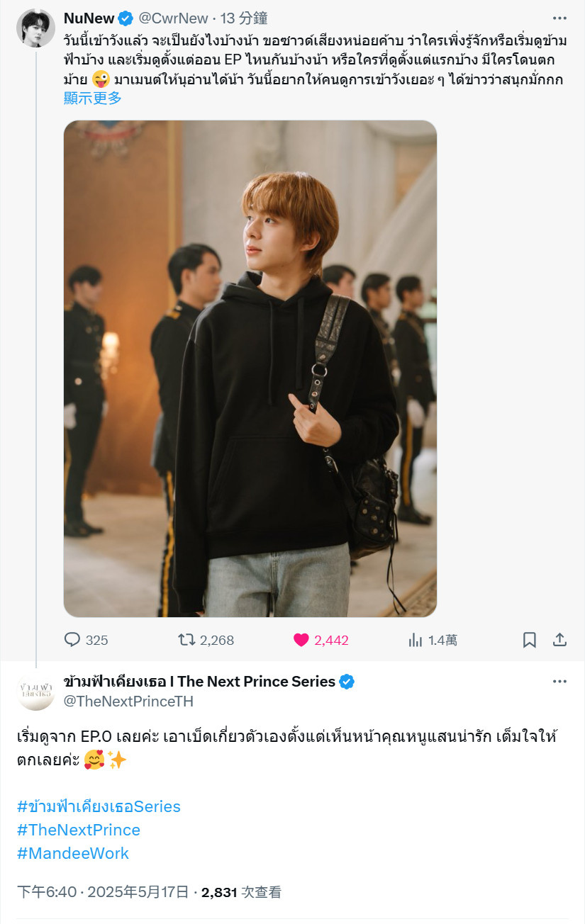Open The Next Prince Series profile avatar
585x924 pixels.
tap(35, 692)
